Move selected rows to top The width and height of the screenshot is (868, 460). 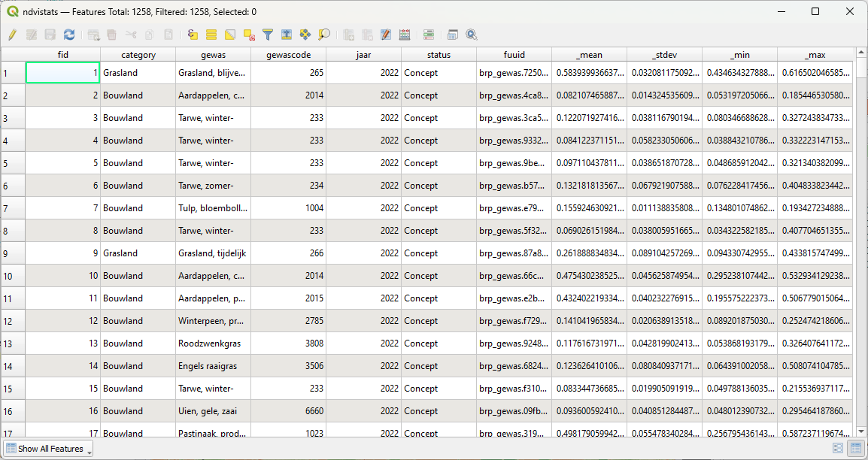287,35
